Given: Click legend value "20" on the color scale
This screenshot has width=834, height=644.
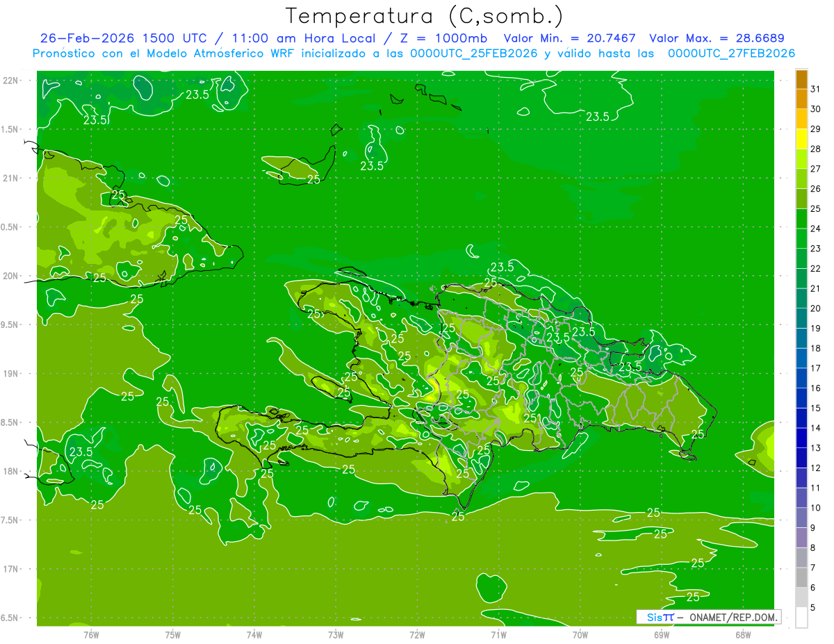Looking at the screenshot, I should [x=815, y=308].
